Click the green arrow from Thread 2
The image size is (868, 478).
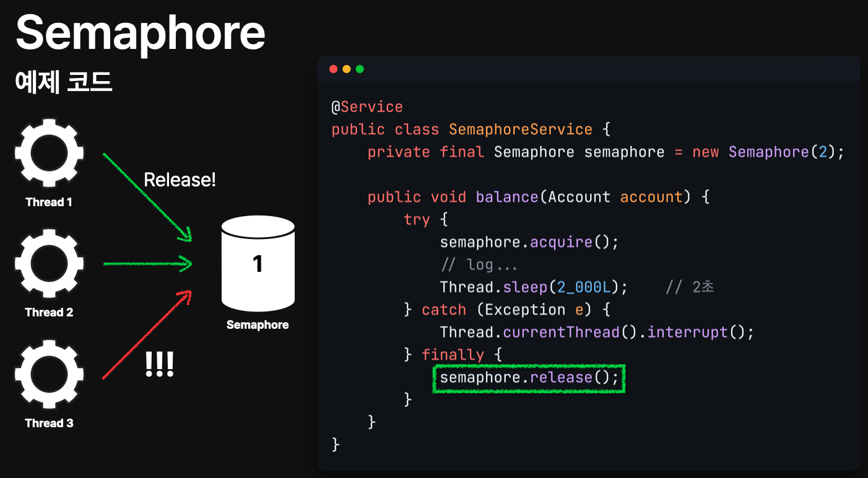pyautogui.click(x=149, y=264)
